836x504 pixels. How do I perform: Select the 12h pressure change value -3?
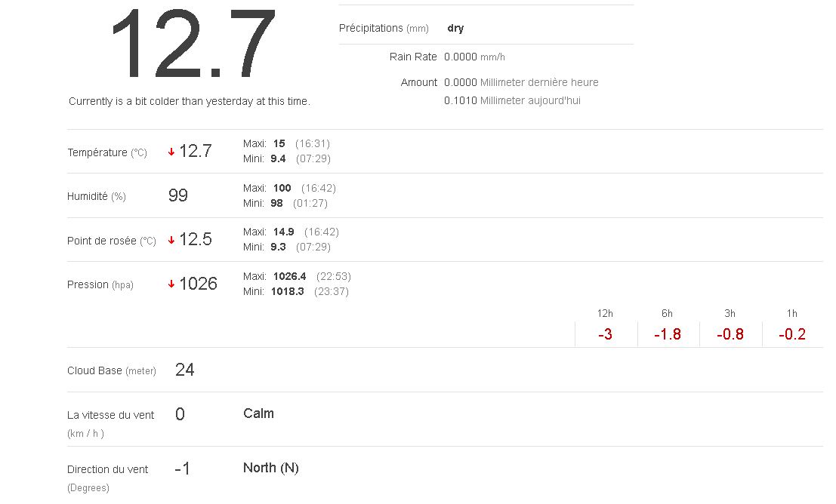click(605, 334)
